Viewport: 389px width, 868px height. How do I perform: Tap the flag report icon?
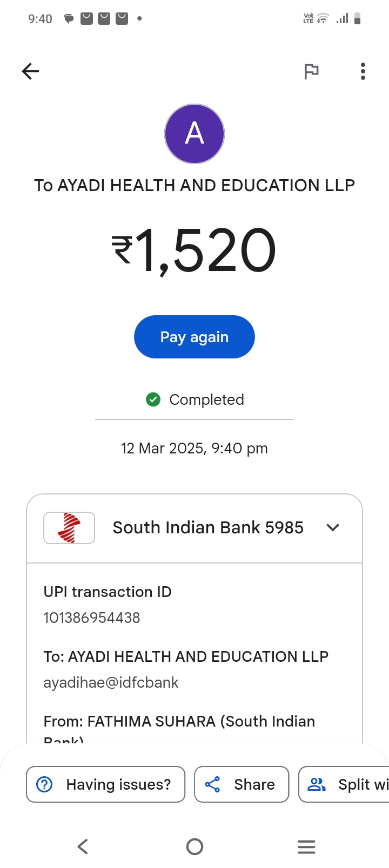pos(311,71)
